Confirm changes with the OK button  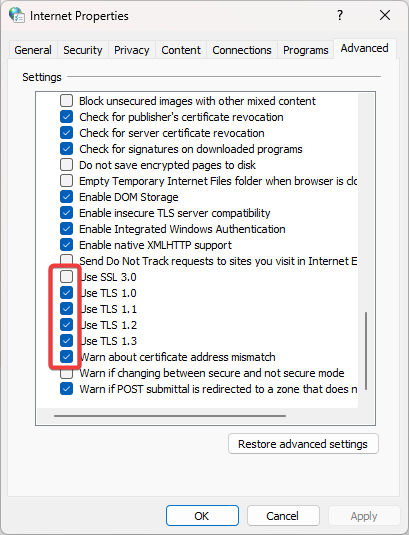point(202,516)
